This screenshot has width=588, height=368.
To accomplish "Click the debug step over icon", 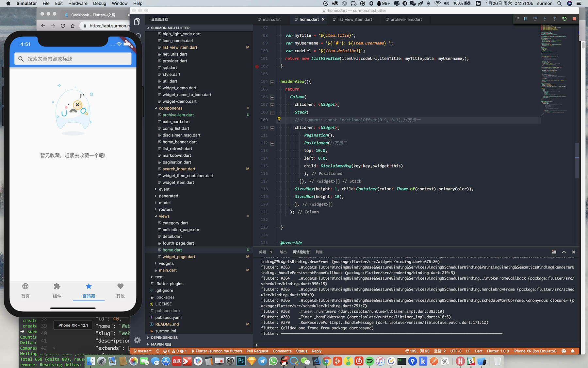I will click(535, 19).
